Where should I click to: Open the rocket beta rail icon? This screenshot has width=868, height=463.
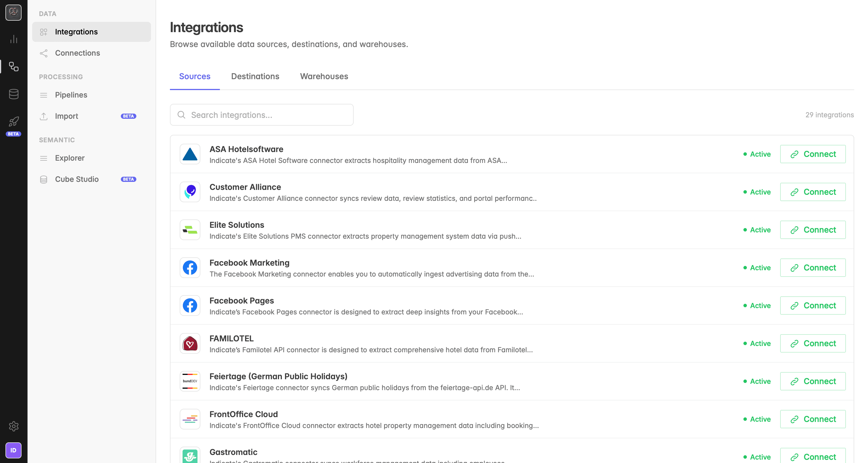pyautogui.click(x=13, y=122)
